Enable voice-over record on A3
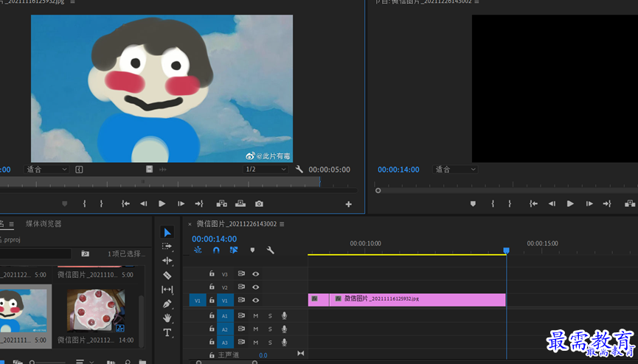 [285, 342]
